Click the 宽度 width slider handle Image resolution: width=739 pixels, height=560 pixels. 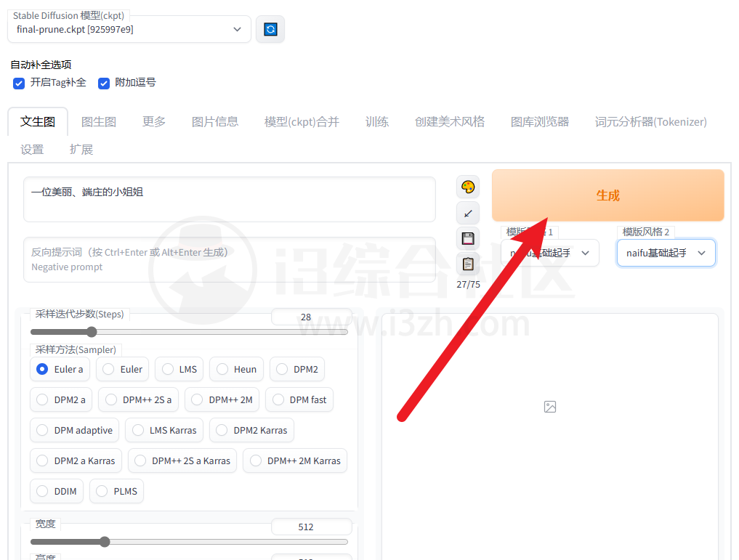click(105, 542)
